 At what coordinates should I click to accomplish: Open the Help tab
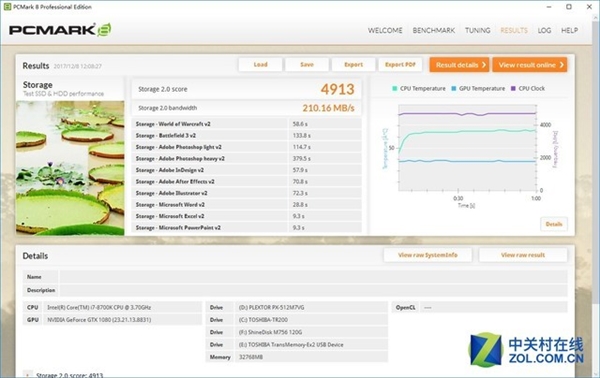[569, 30]
